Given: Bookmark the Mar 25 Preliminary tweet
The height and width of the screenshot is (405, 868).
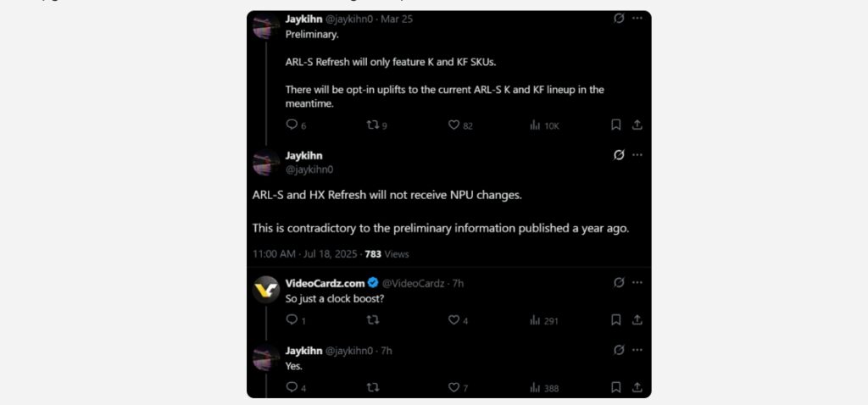Looking at the screenshot, I should pyautogui.click(x=615, y=125).
